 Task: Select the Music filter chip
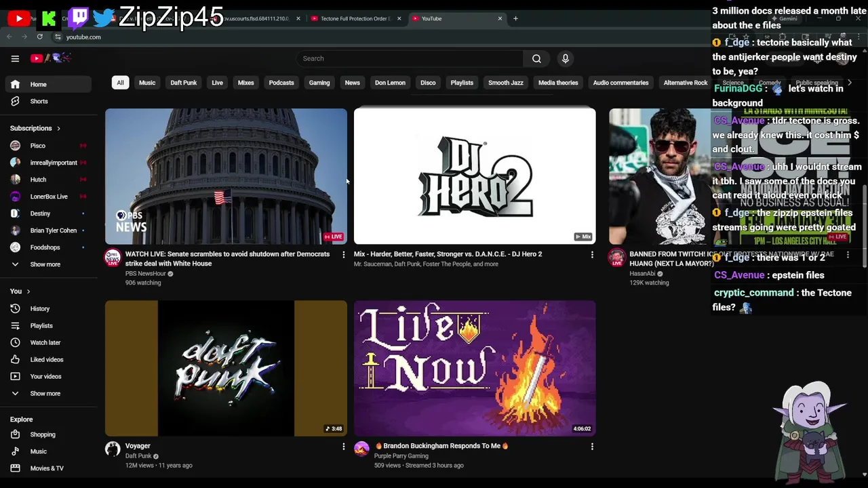click(147, 83)
